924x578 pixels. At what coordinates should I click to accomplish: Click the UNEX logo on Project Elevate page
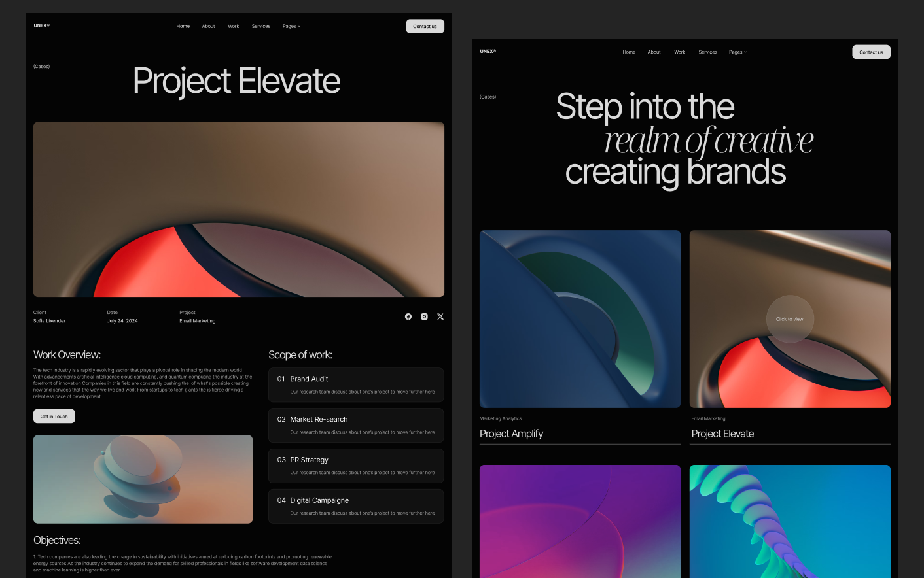coord(42,26)
